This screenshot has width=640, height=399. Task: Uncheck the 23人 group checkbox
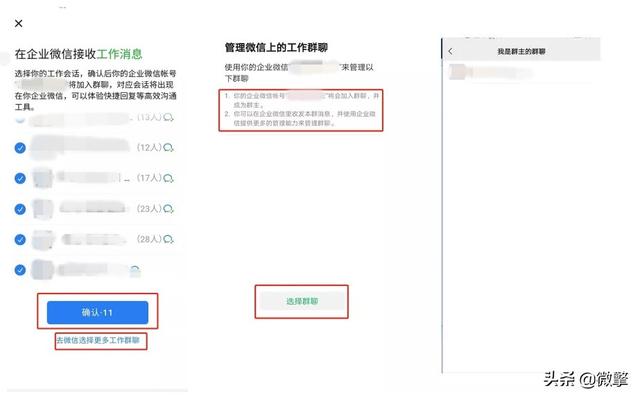pyautogui.click(x=20, y=209)
